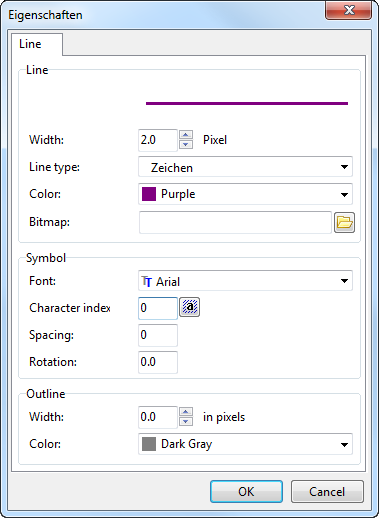Select the Line tab
The height and width of the screenshot is (518, 380).
pyautogui.click(x=37, y=44)
